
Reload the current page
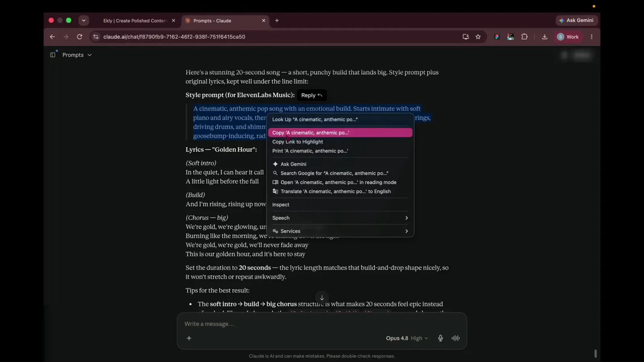(x=80, y=37)
